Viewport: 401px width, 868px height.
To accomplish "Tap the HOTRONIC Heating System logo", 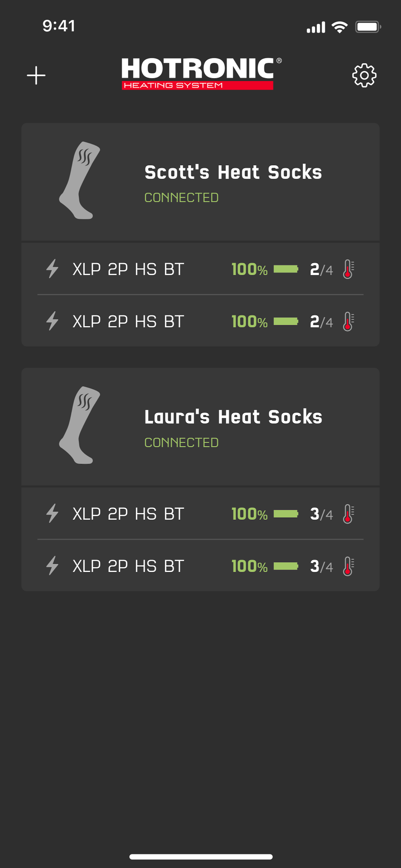I will 200,74.
